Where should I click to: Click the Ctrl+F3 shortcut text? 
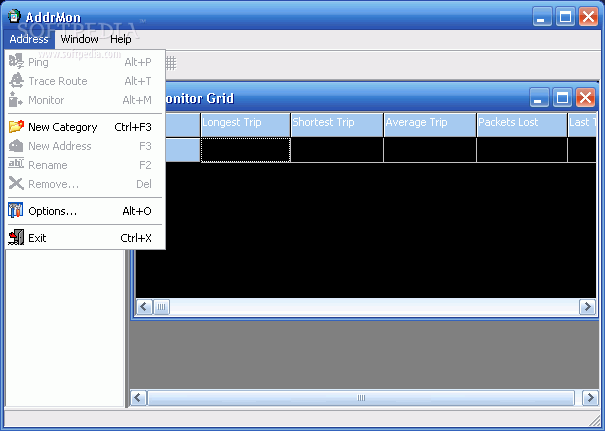click(x=133, y=127)
